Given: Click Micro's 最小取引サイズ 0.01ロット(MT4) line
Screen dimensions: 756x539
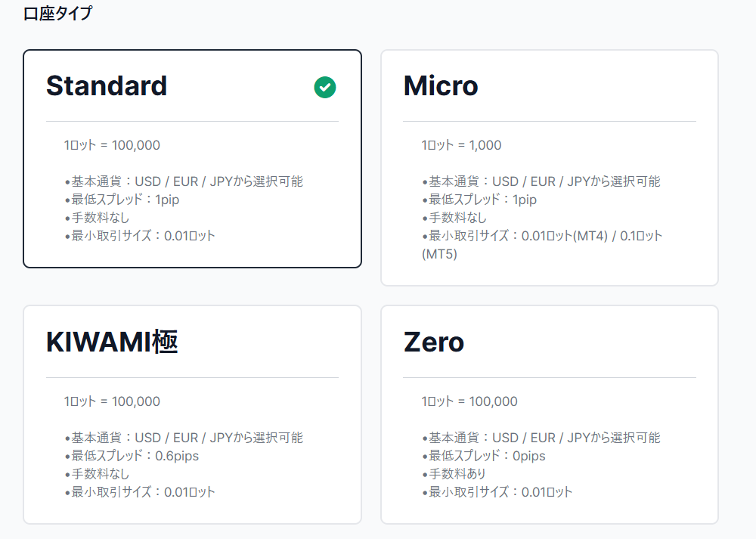Looking at the screenshot, I should coord(542,245).
